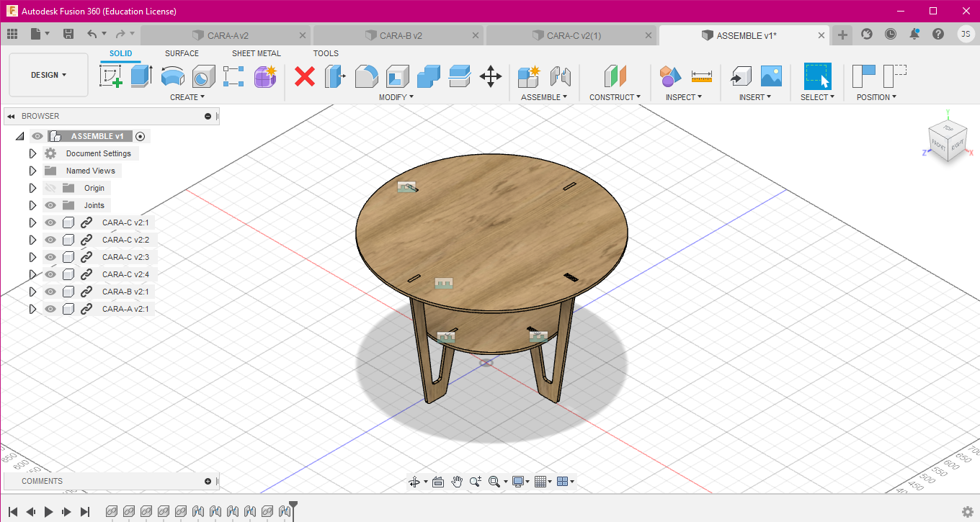The width and height of the screenshot is (980, 522).
Task: Select the Extrude tool
Action: click(141, 76)
